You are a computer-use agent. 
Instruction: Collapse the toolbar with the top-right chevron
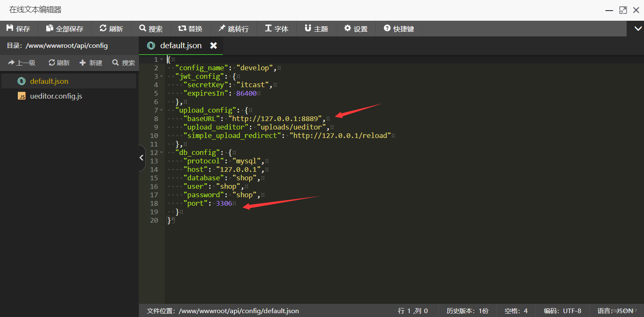638,28
